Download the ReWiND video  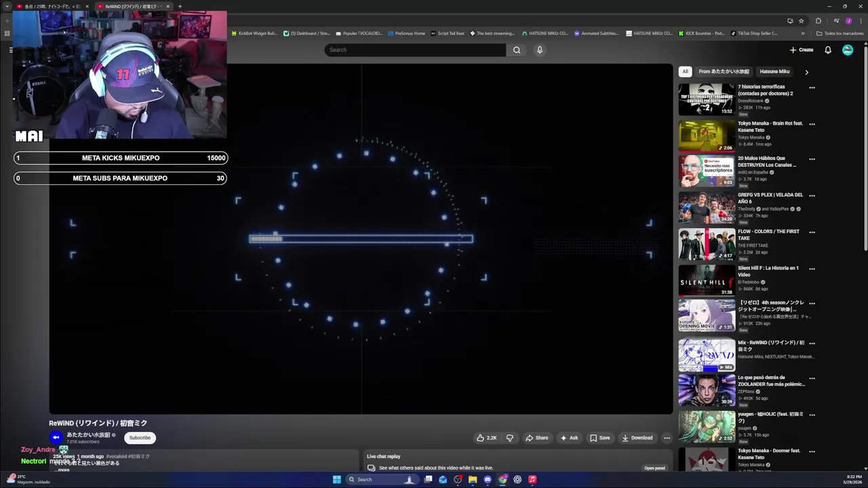click(x=637, y=438)
